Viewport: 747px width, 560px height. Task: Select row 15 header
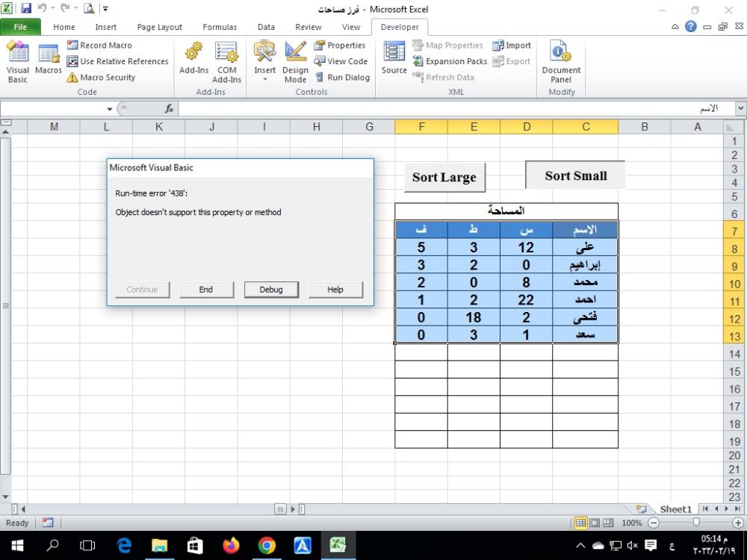pos(734,371)
